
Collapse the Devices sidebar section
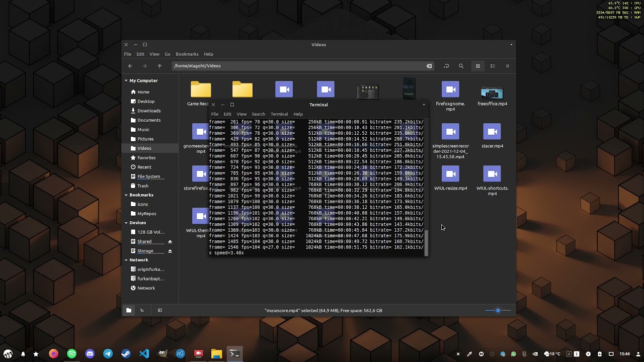pyautogui.click(x=126, y=223)
